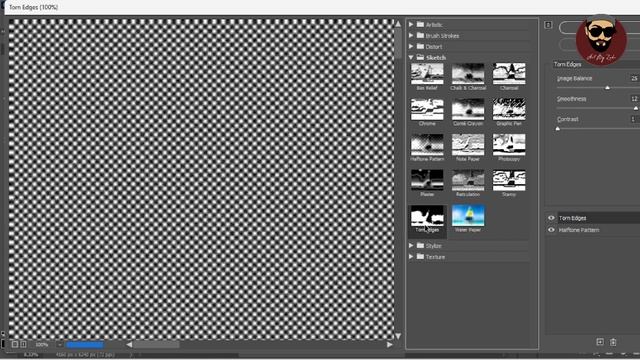Select the Chalk & Charcoal filter thumbnail
The width and height of the screenshot is (640, 360).
pyautogui.click(x=468, y=74)
